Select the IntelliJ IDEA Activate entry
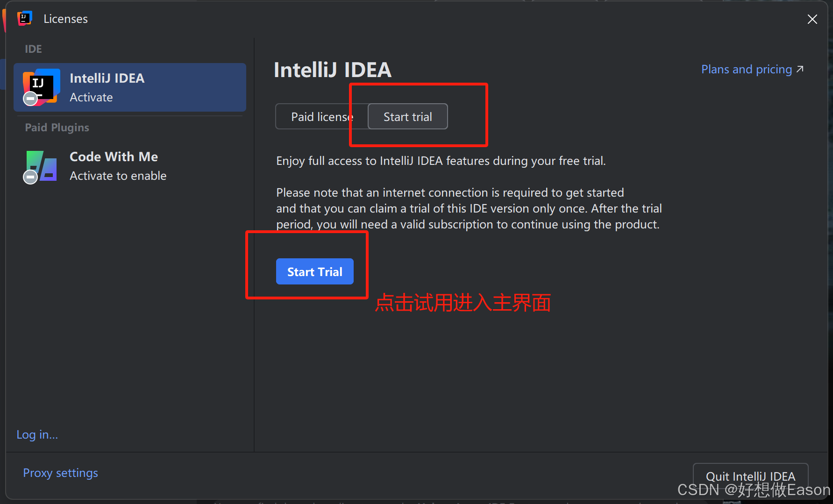The width and height of the screenshot is (833, 504). (130, 87)
